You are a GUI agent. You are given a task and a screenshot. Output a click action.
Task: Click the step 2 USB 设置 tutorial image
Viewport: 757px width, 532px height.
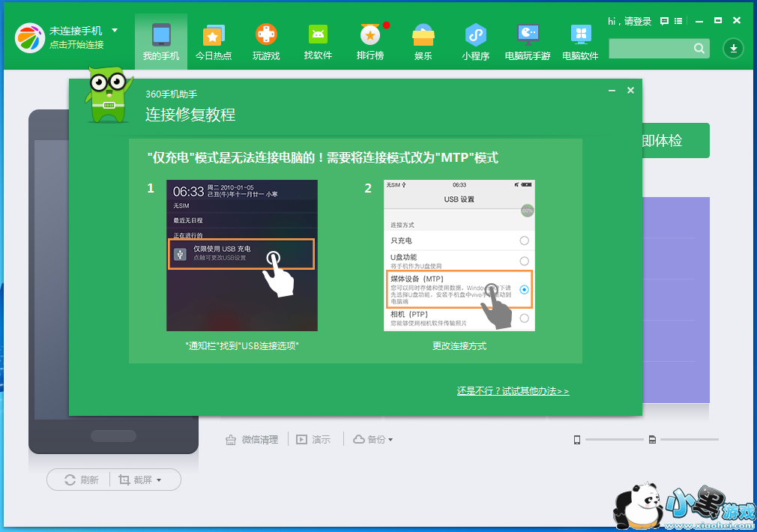(x=459, y=256)
